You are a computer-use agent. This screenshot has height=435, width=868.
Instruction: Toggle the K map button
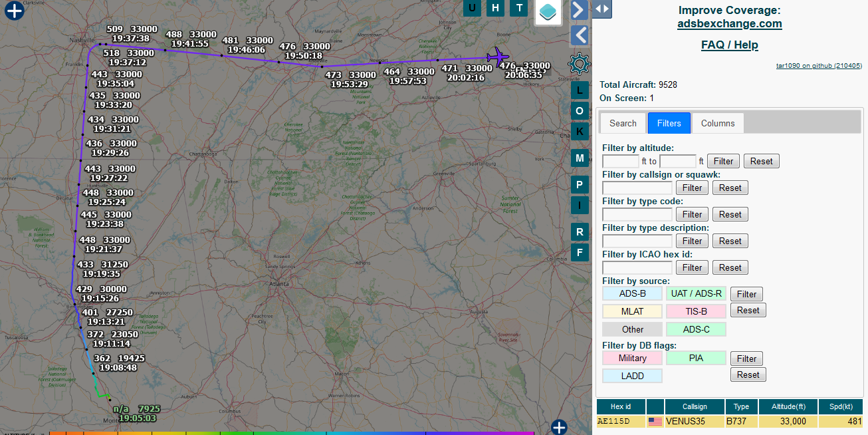(580, 132)
